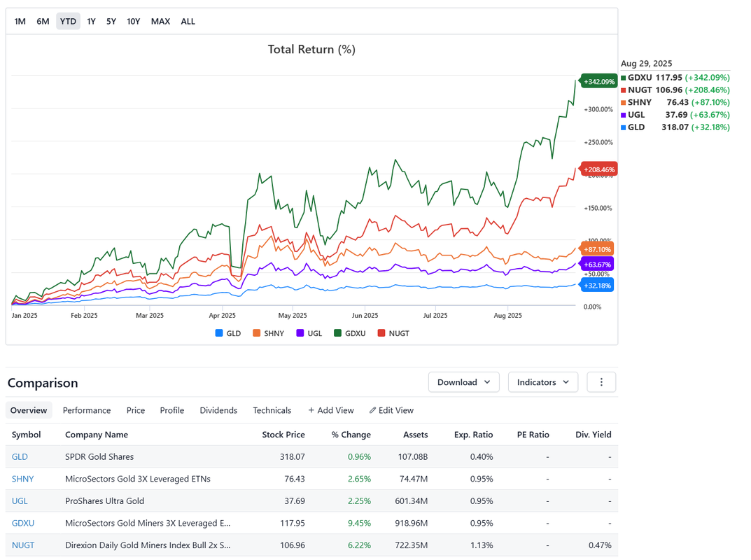Sort table by Div. Yield column
This screenshot has height=560, width=751.
pyautogui.click(x=594, y=435)
